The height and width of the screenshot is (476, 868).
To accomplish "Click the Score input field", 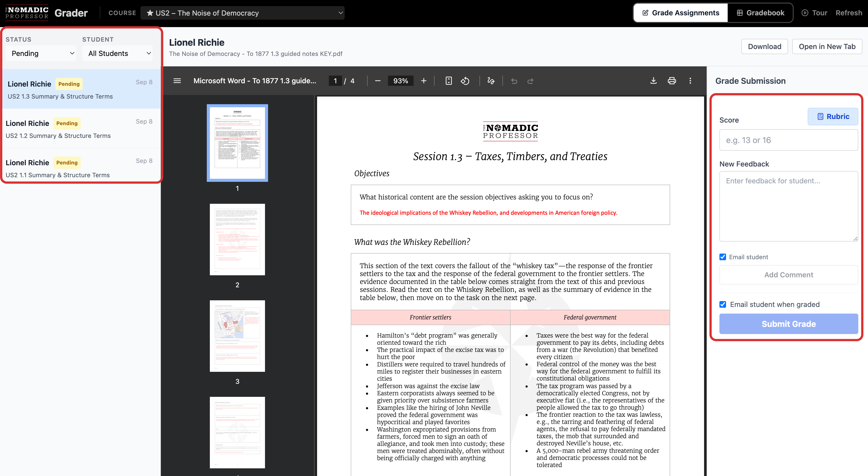I will click(789, 140).
